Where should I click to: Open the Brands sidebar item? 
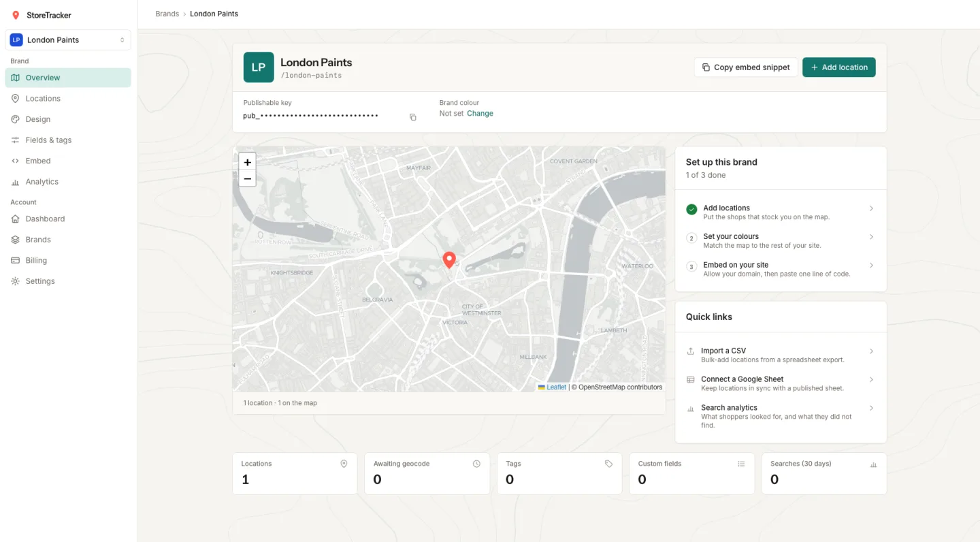68,240
